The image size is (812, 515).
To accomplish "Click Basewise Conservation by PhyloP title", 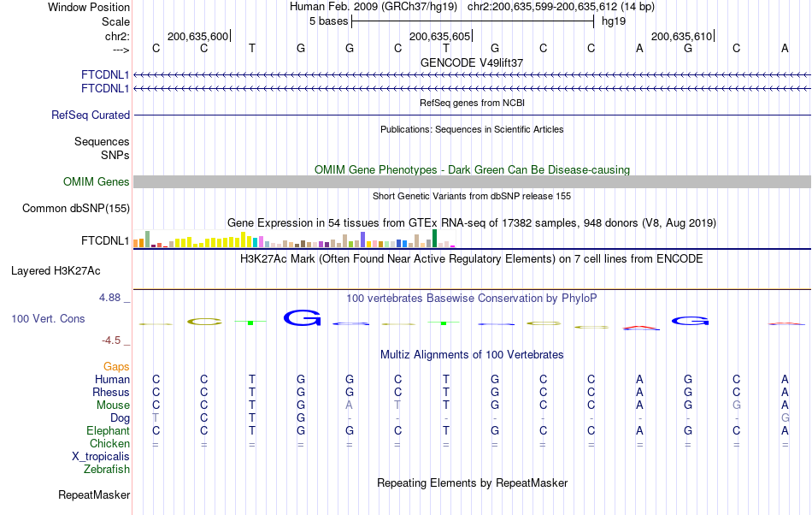I will pos(472,299).
